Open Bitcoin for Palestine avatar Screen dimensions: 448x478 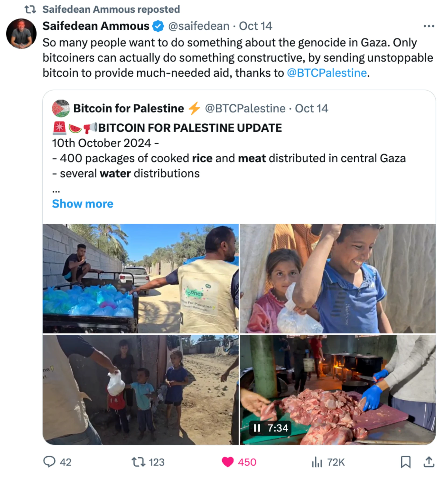point(61,108)
